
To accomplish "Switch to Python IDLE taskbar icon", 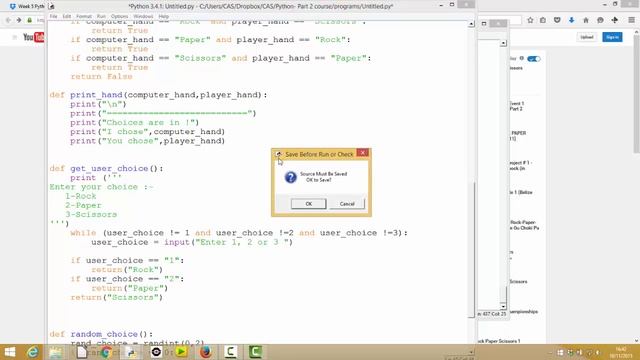I will (131, 352).
